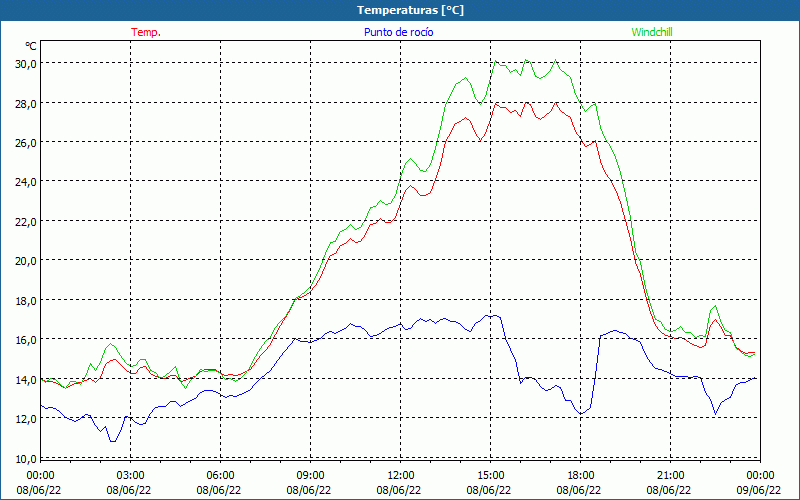Viewport: 800px width, 500px height.
Task: Click the 06:00 time axis label
Action: tap(220, 476)
